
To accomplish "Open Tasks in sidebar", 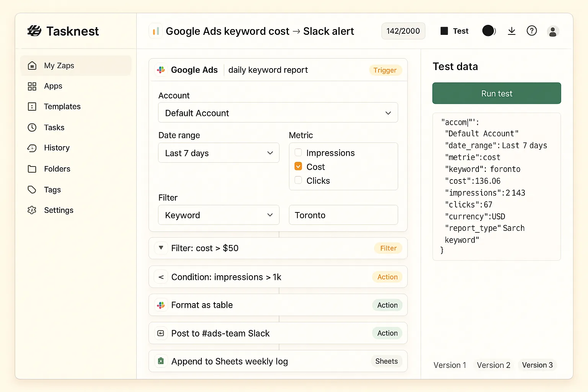I will click(x=76, y=127).
